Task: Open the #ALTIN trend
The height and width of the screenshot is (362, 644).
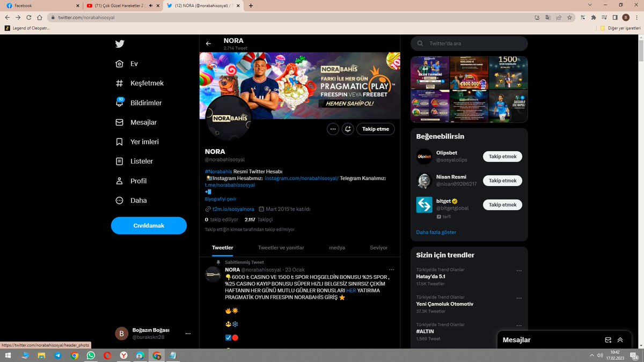Action: (425, 331)
